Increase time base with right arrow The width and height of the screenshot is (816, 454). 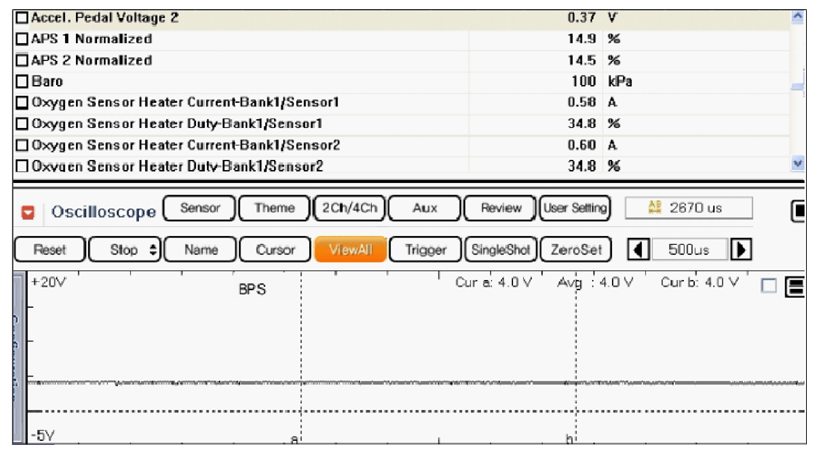tap(743, 250)
